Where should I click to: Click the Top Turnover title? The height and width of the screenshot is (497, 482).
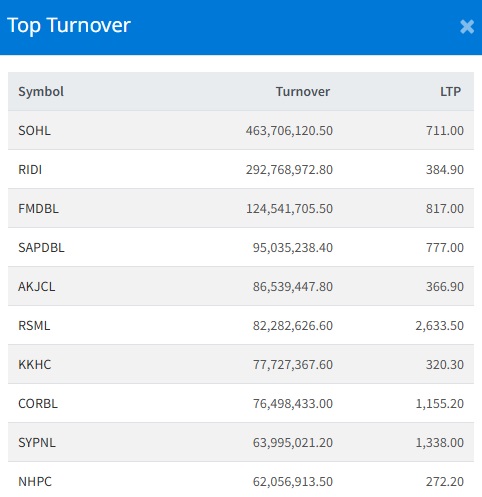(69, 26)
